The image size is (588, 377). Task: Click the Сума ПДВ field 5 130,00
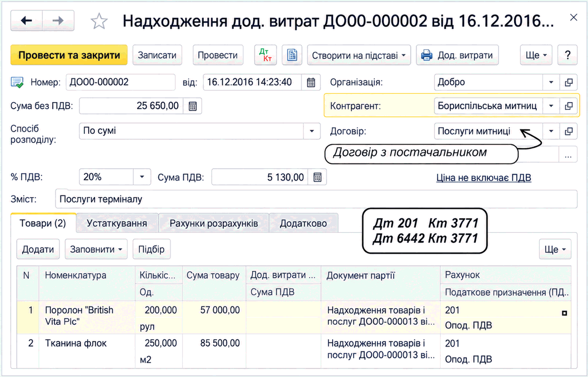(x=260, y=177)
